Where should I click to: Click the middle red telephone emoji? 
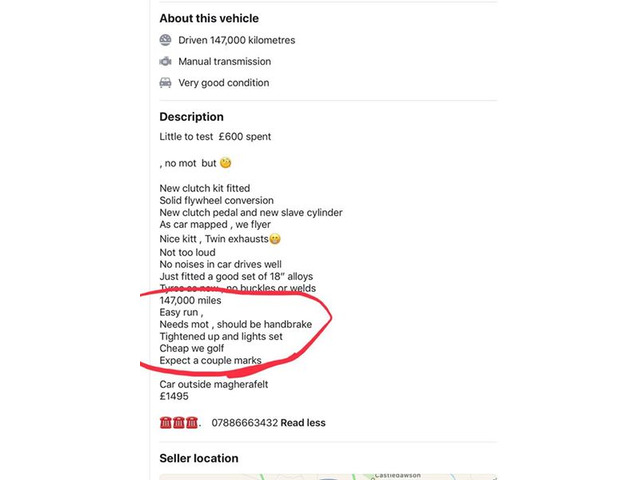point(180,423)
